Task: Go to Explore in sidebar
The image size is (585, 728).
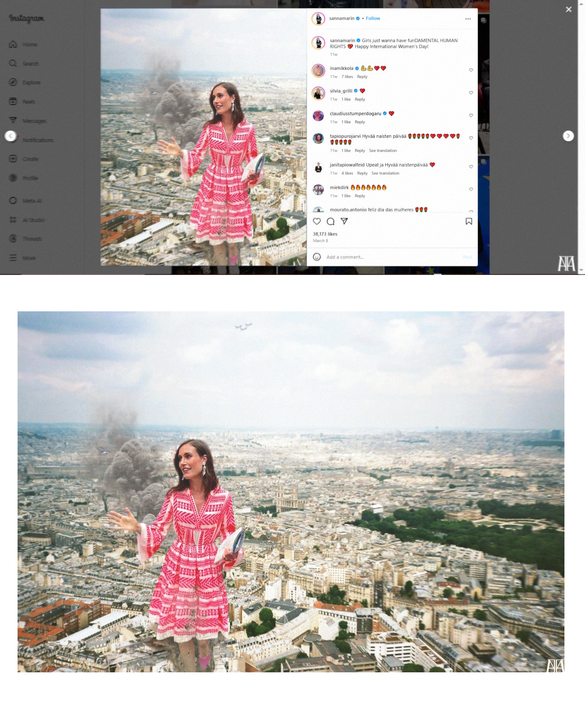Action: (x=25, y=82)
